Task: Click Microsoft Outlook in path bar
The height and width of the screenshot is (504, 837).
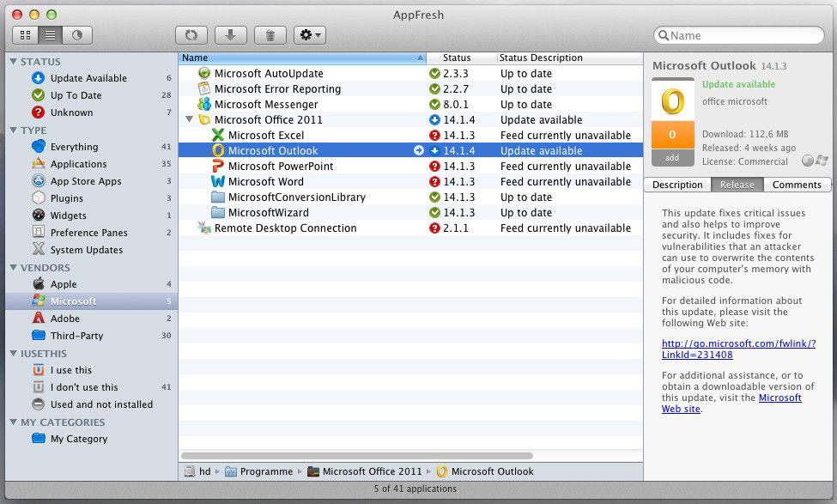Action: [485, 471]
